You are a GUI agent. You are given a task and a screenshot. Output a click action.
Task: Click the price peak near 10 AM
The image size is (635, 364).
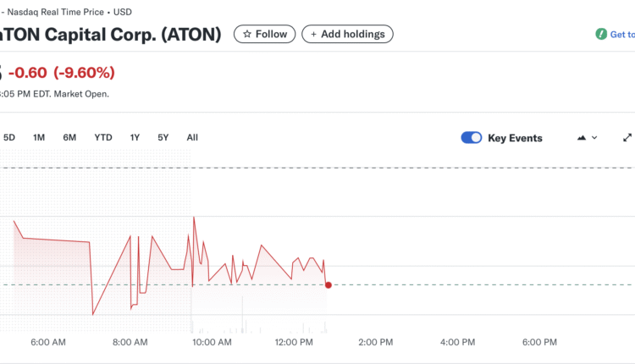[195, 218]
